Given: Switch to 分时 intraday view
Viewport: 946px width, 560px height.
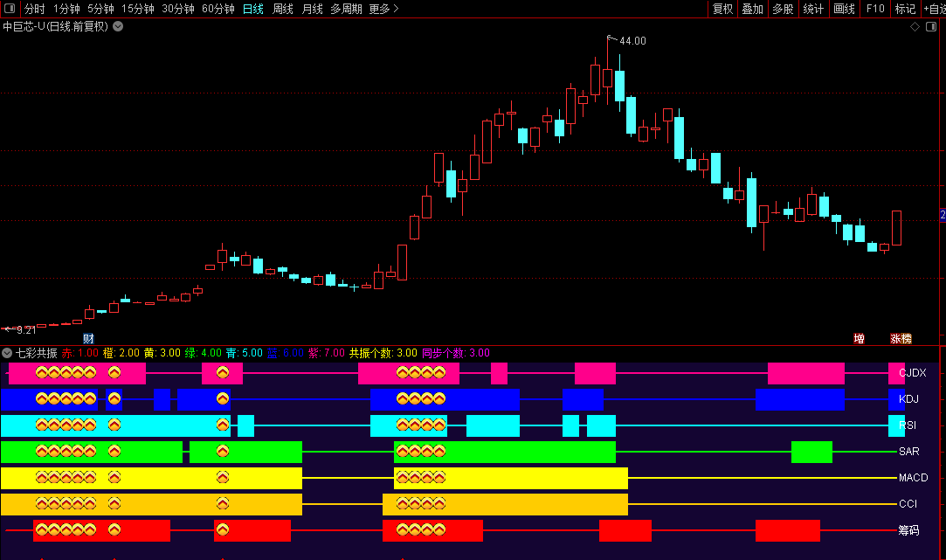Looking at the screenshot, I should point(34,9).
